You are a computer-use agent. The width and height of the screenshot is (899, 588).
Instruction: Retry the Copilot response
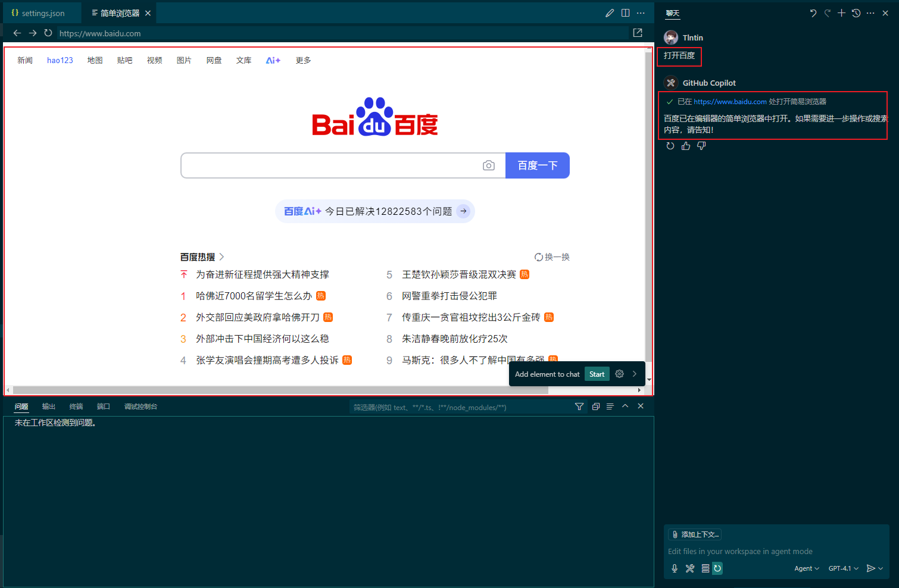(x=670, y=146)
